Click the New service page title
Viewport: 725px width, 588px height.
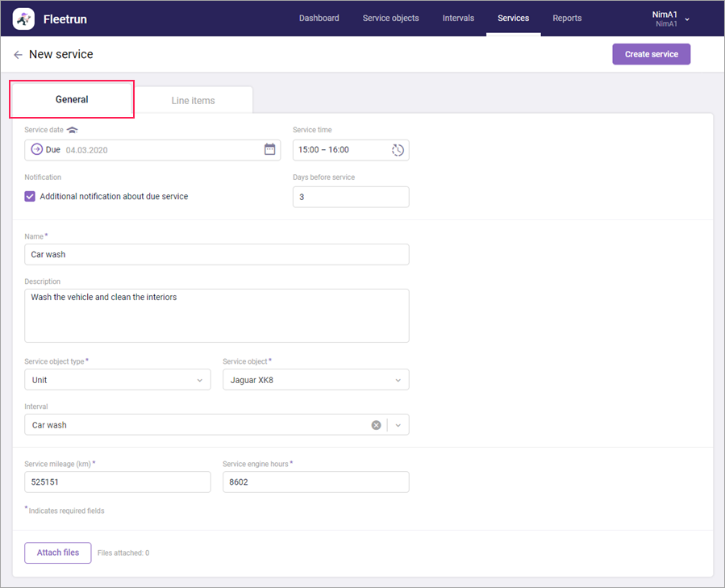coord(61,55)
